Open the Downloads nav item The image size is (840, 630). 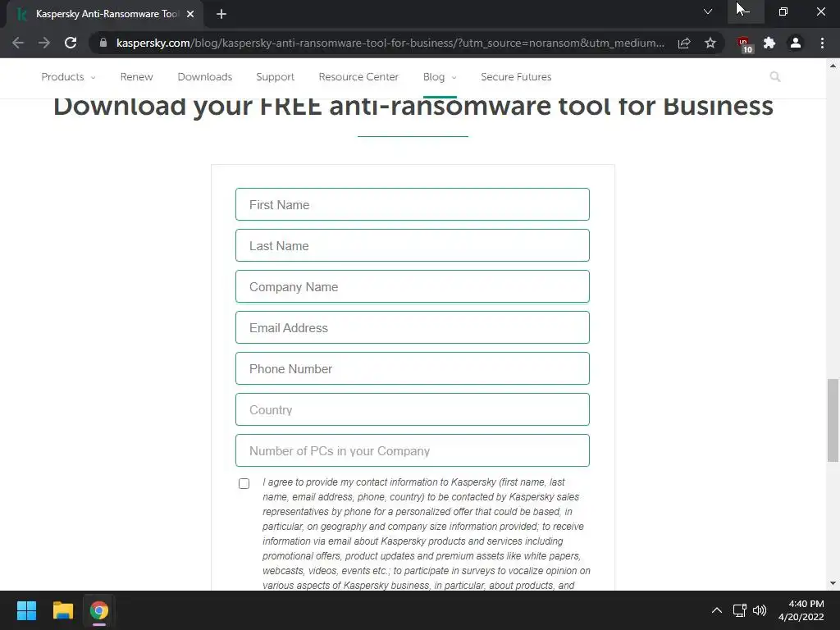pyautogui.click(x=204, y=76)
